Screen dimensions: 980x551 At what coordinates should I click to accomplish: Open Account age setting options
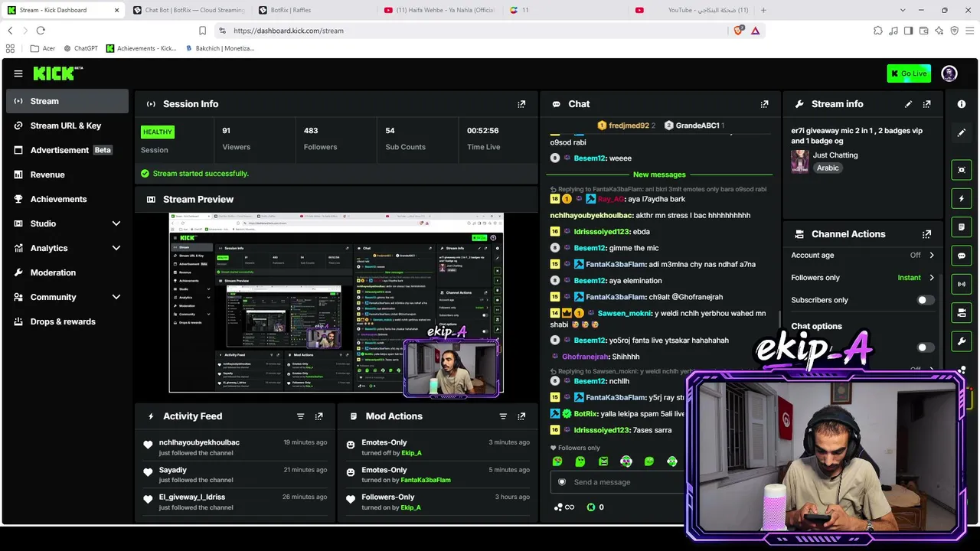863,256
